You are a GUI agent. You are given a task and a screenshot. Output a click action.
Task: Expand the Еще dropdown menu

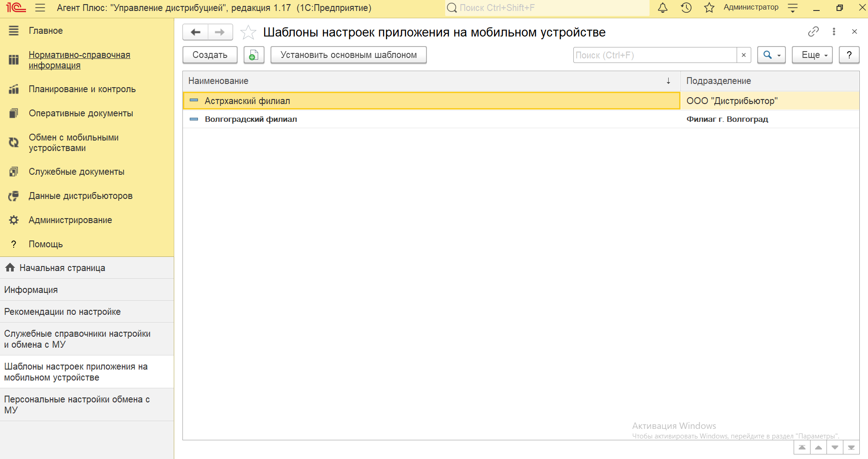tap(812, 55)
